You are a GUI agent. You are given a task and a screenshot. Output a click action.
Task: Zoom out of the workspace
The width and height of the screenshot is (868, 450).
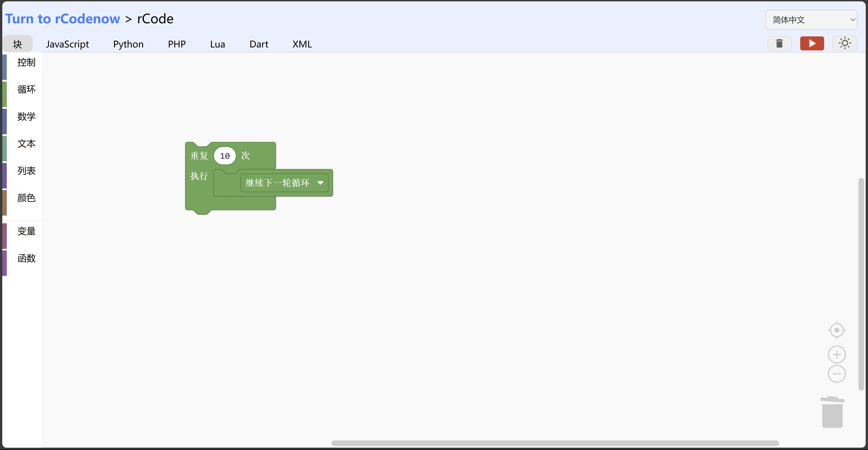837,374
